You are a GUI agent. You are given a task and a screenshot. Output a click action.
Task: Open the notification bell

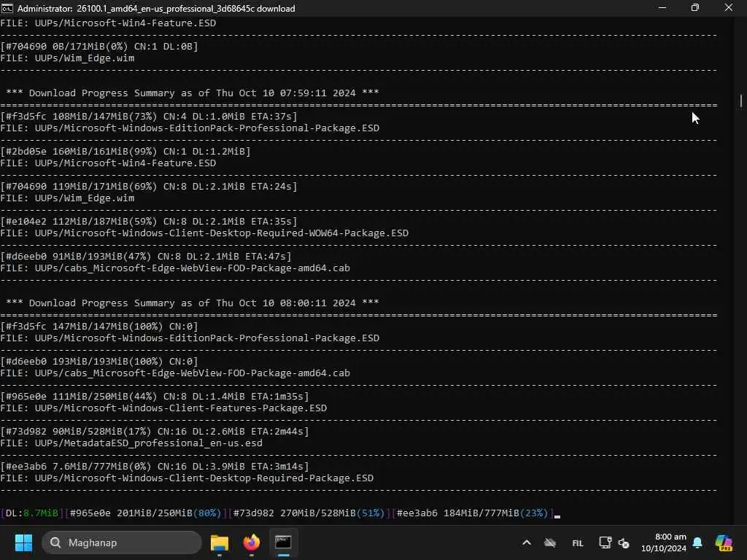pyautogui.click(x=697, y=542)
